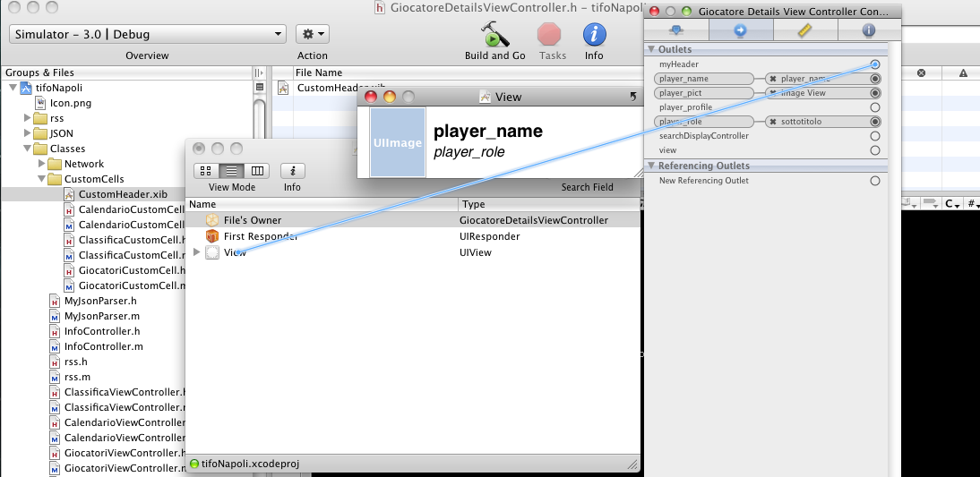Image resolution: width=980 pixels, height=477 pixels.
Task: Open the Info button in the document window
Action: pyautogui.click(x=292, y=171)
